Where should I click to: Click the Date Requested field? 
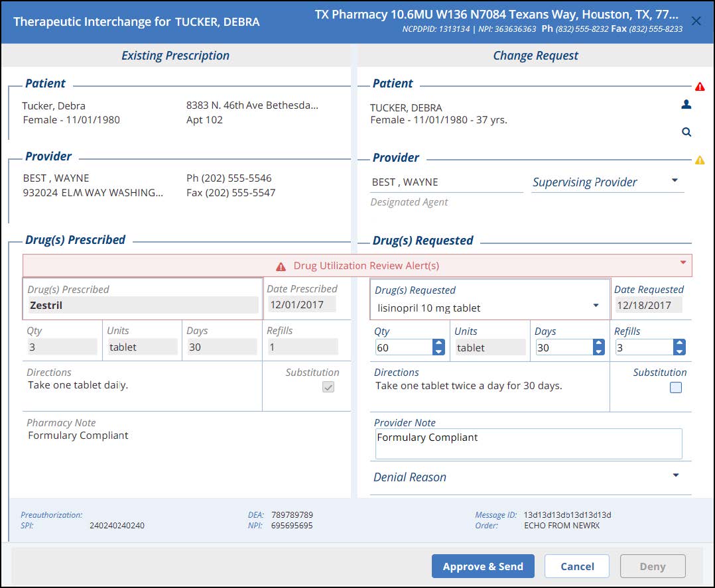(x=643, y=306)
